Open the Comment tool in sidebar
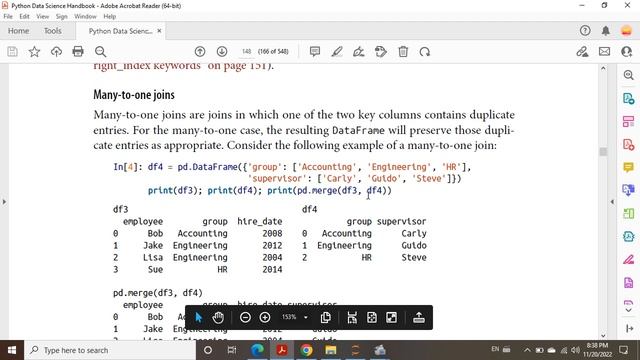The height and width of the screenshot is (360, 640). coord(629,167)
